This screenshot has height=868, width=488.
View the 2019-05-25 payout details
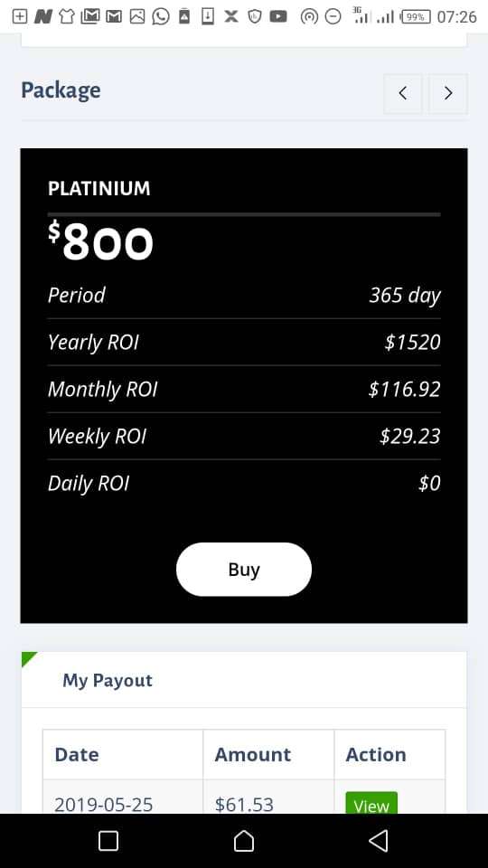pyautogui.click(x=371, y=803)
